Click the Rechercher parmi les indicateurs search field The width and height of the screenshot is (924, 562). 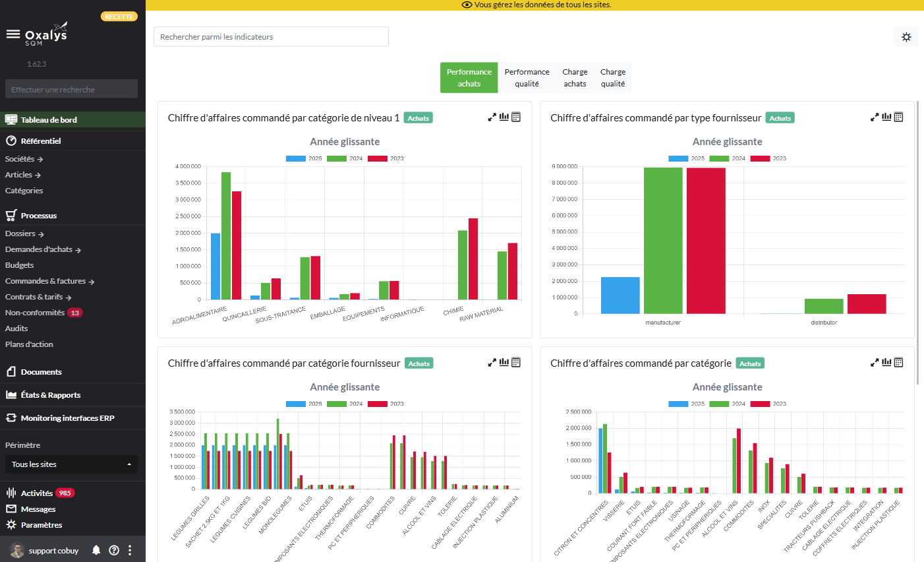point(271,36)
